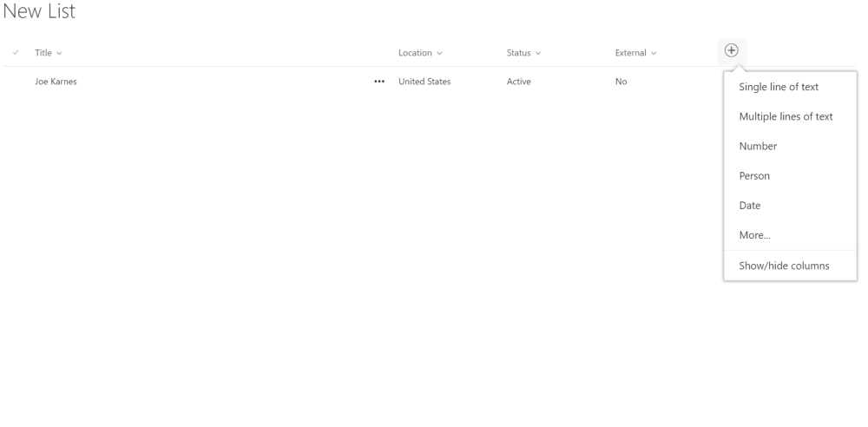Viewport: 868px width, 427px height.
Task: Click the External value No cell
Action: point(621,82)
